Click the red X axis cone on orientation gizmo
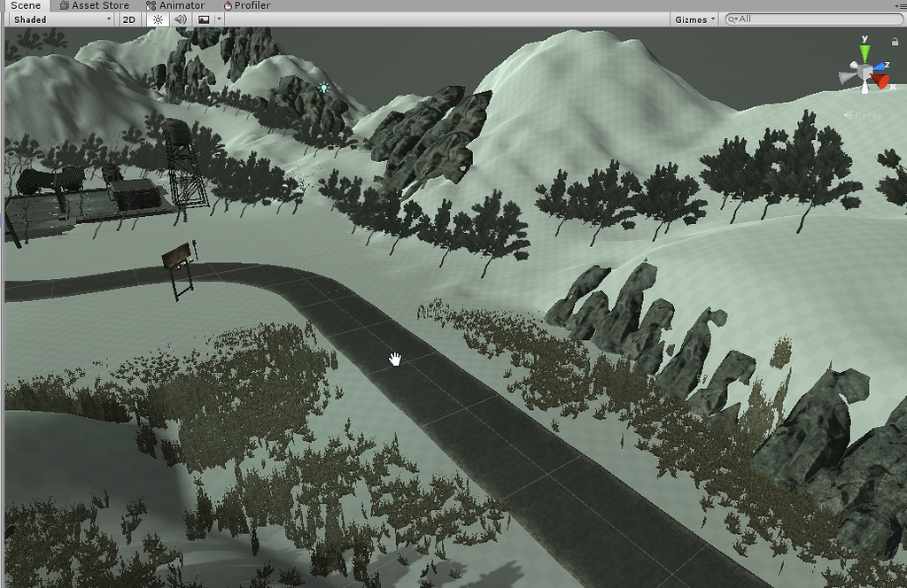 point(881,79)
